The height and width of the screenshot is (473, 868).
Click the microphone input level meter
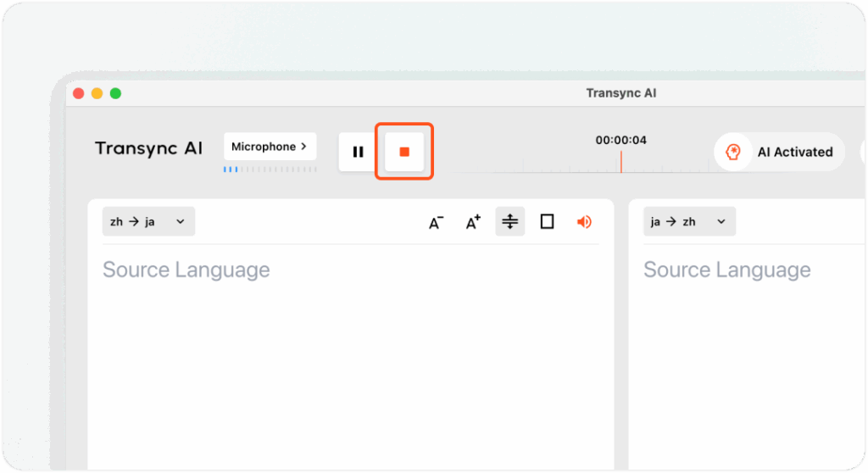[270, 170]
